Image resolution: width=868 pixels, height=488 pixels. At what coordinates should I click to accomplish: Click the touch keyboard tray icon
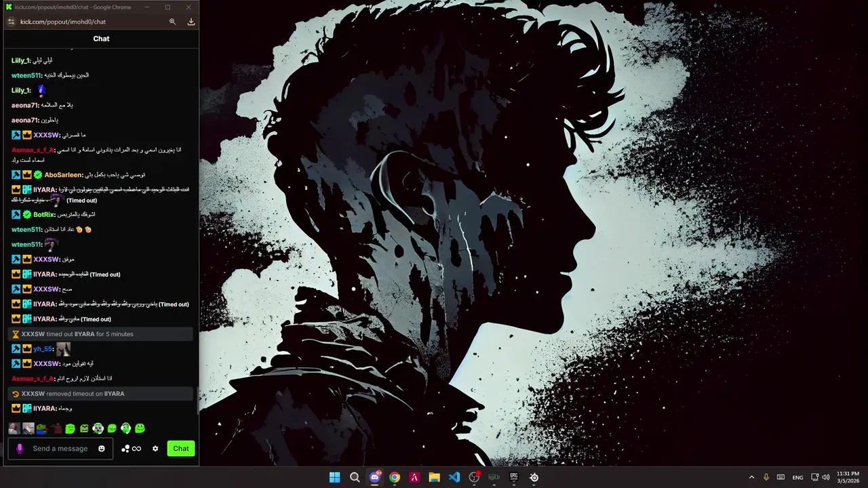pyautogui.click(x=781, y=477)
